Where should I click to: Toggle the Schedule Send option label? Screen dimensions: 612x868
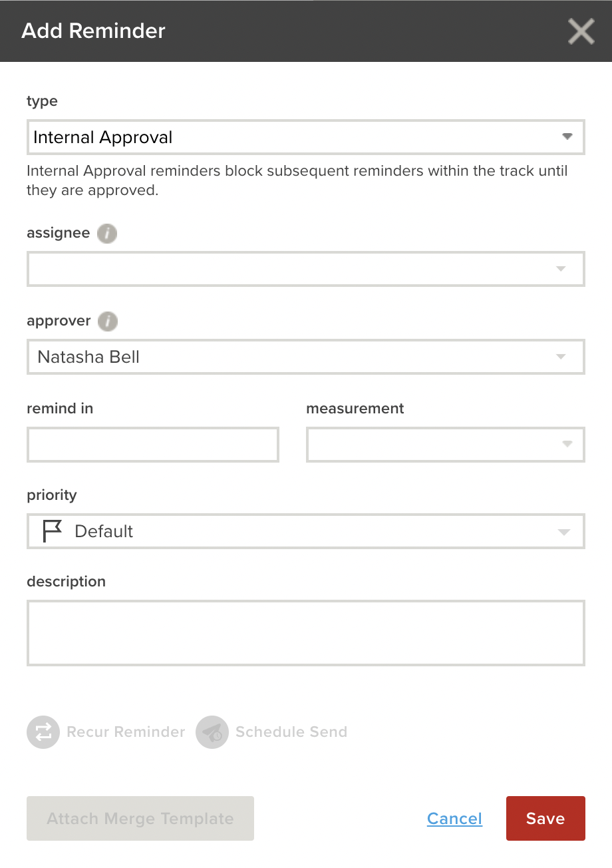coord(291,732)
